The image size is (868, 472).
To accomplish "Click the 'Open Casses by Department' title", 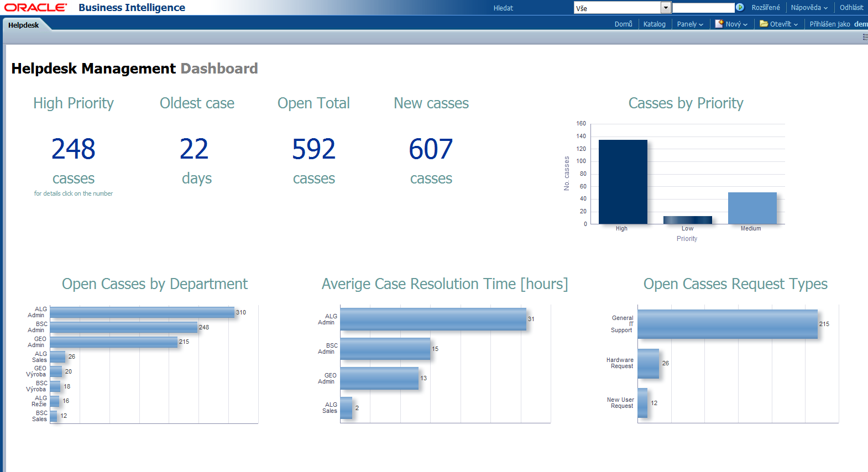I will (x=155, y=284).
